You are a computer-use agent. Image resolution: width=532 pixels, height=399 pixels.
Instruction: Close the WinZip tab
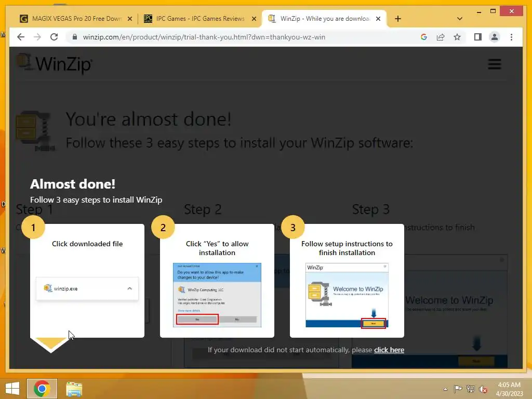(x=378, y=19)
